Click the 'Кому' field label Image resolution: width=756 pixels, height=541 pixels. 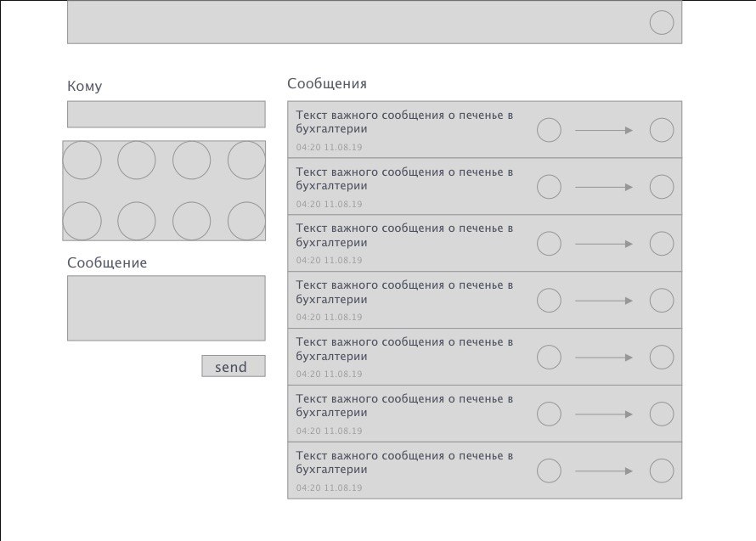tap(84, 87)
